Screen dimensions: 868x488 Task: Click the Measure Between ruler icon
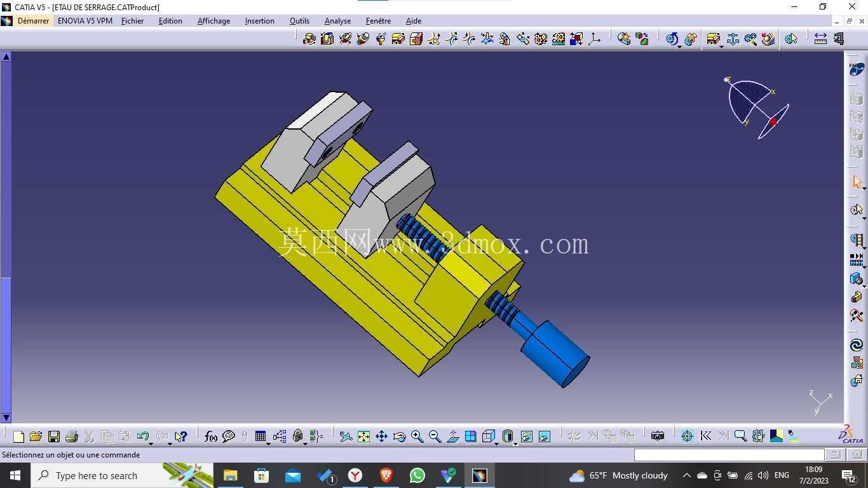820,39
